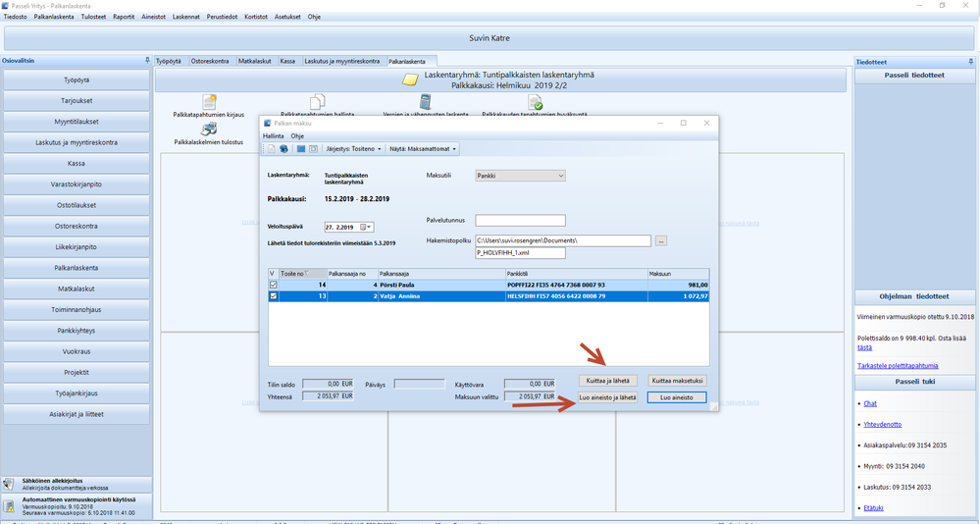Pin the Tiedotteet panel
Screen dimensions: 980x524
click(970, 62)
